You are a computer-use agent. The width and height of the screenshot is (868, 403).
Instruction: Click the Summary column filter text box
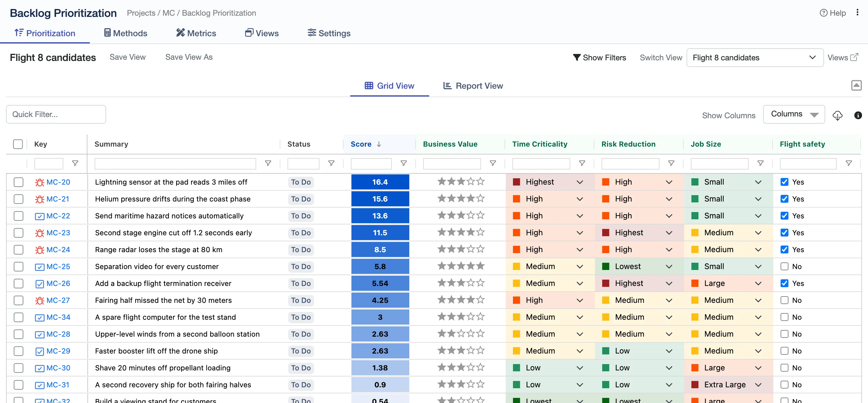[175, 163]
